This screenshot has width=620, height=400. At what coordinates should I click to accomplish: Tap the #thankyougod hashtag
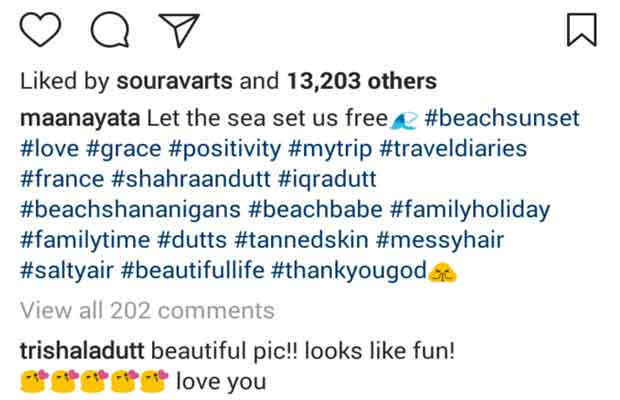[347, 270]
